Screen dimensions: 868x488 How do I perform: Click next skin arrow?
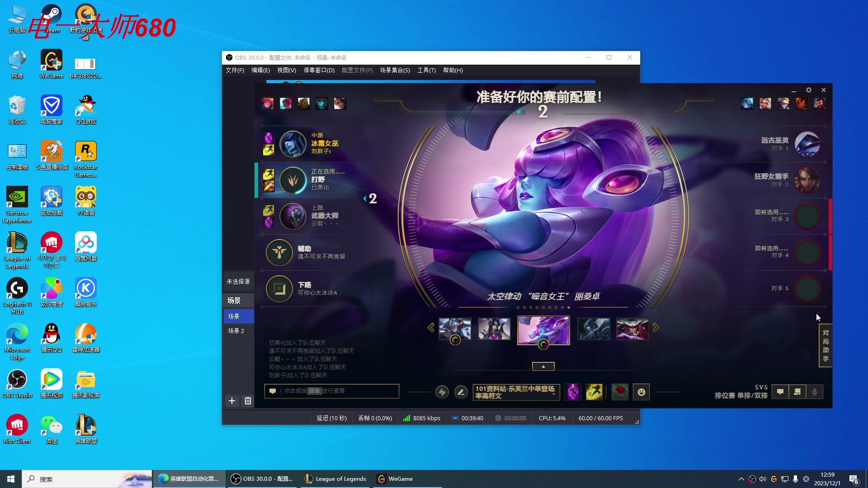656,328
